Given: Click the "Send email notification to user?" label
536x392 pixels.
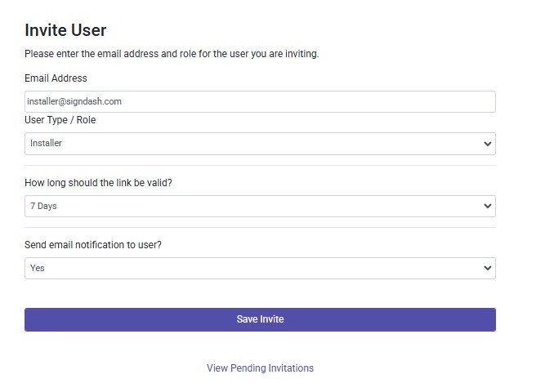Looking at the screenshot, I should pos(93,245).
